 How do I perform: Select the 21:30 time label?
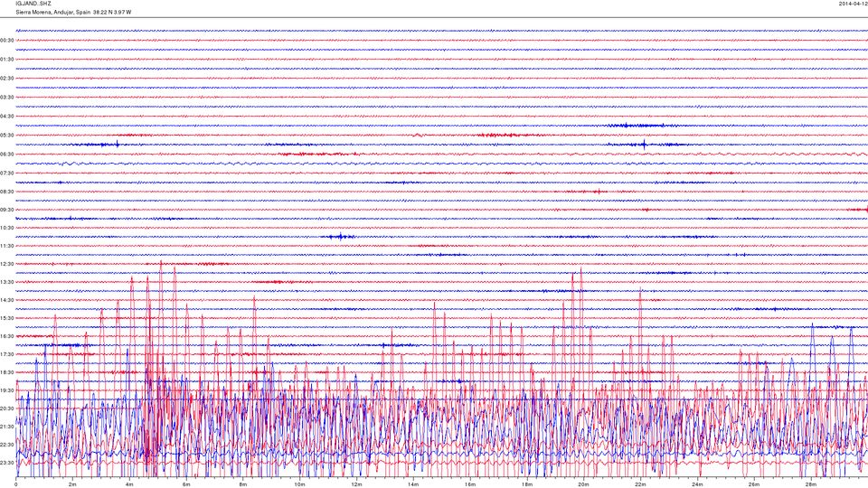[x=7, y=427]
